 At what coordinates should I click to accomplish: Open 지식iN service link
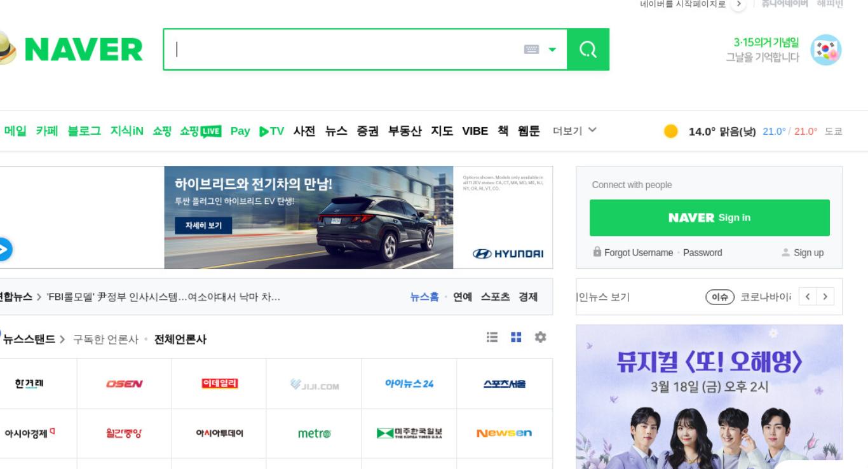click(126, 131)
